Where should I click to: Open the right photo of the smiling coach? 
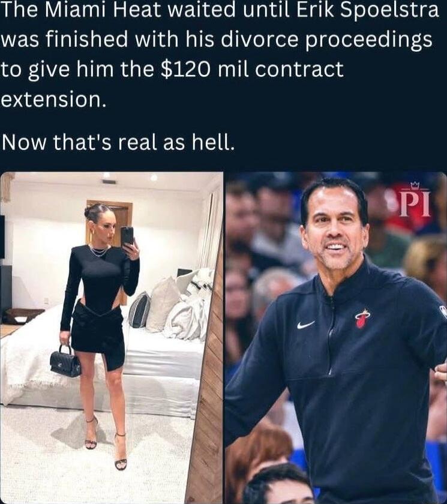(x=336, y=337)
